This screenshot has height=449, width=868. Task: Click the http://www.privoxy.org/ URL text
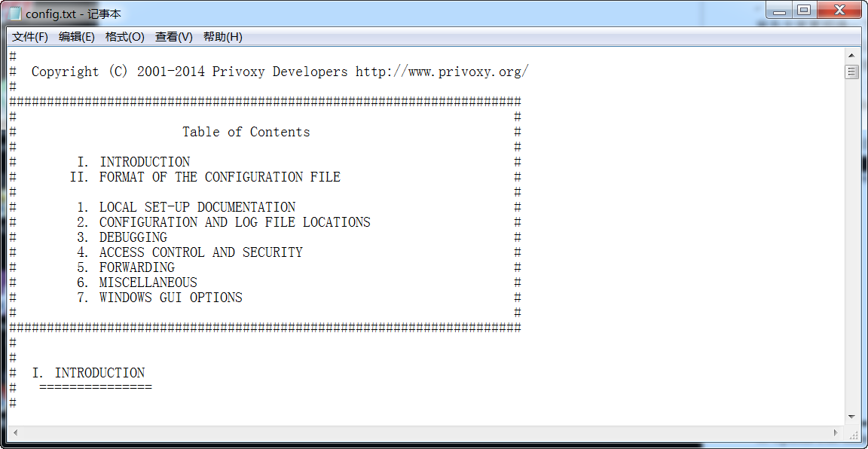(x=442, y=72)
